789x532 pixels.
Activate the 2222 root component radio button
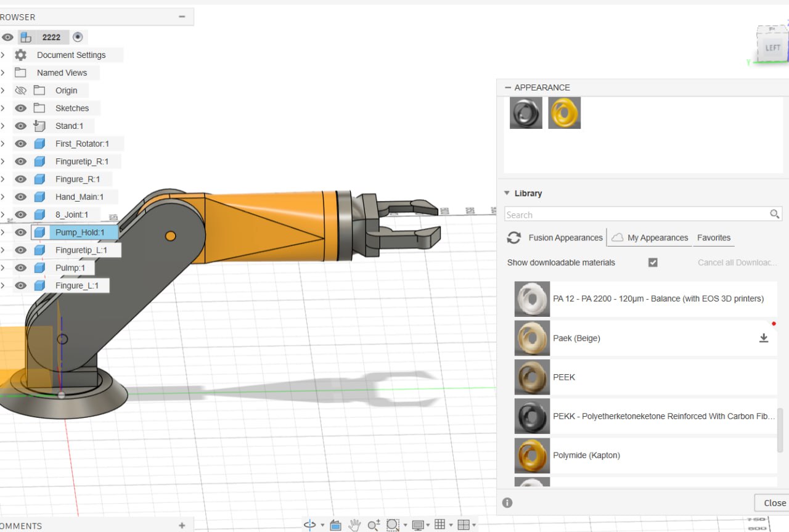(x=78, y=37)
